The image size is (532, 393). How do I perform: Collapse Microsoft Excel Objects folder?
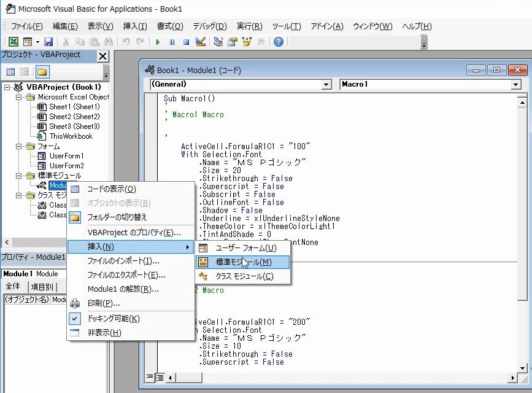18,97
